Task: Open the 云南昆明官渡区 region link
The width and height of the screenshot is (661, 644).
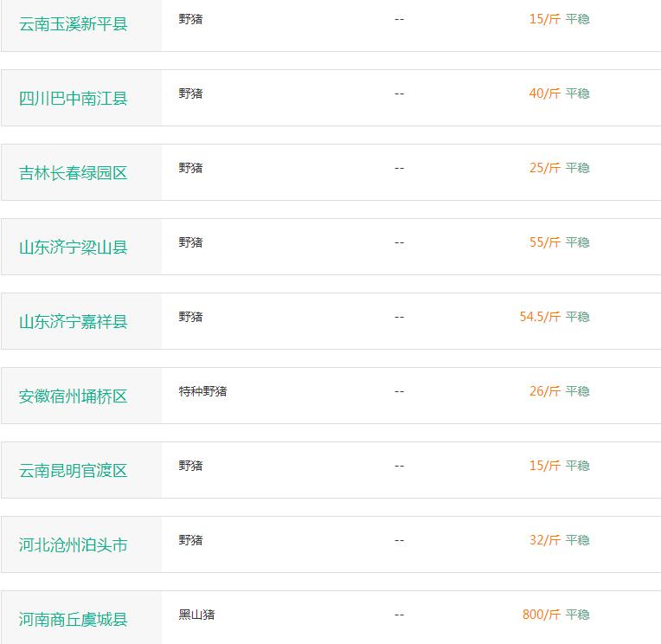Action: tap(73, 471)
